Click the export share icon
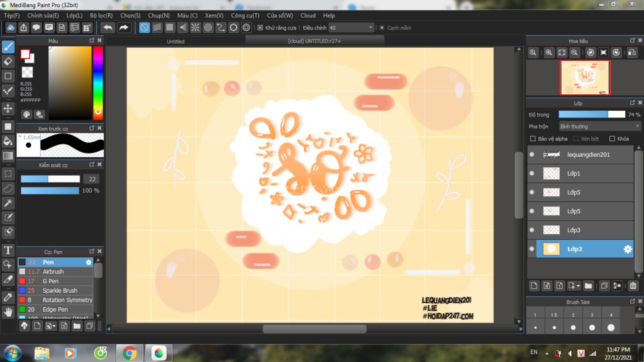644x362 pixels. click(23, 28)
